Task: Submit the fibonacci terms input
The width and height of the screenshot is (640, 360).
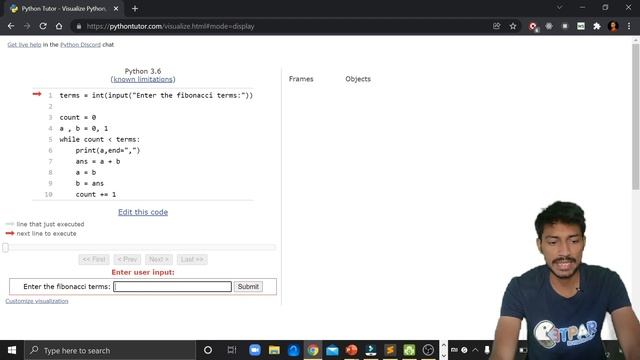Action: click(248, 287)
